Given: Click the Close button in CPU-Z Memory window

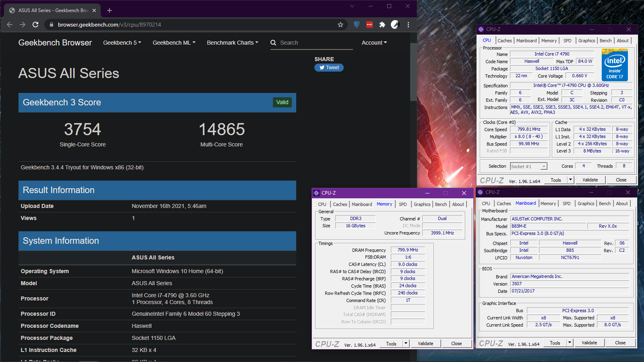Looking at the screenshot, I should pos(456,343).
